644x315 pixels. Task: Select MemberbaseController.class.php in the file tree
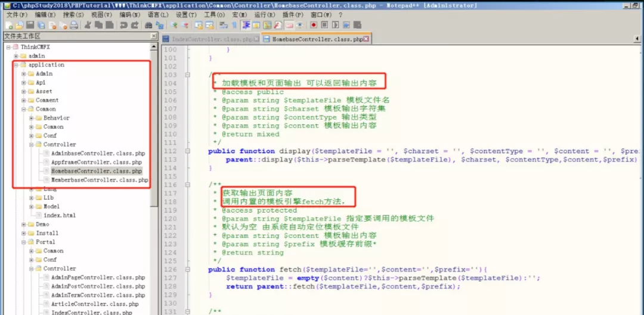(99, 180)
